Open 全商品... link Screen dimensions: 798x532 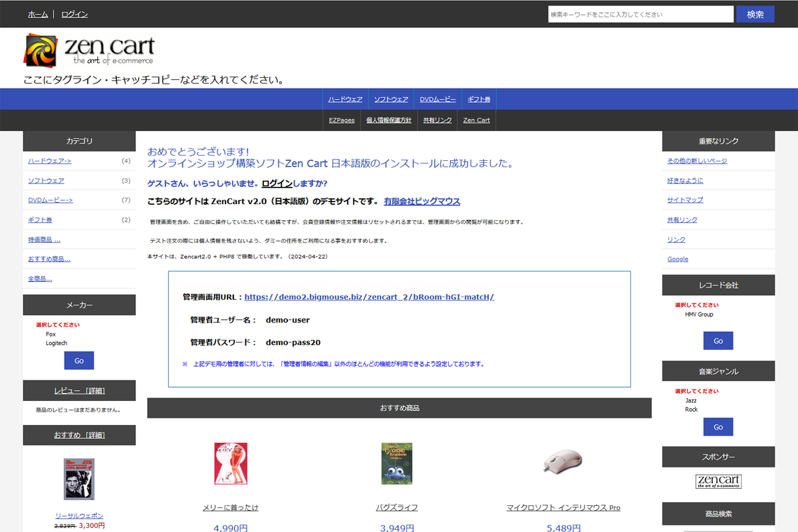point(40,279)
